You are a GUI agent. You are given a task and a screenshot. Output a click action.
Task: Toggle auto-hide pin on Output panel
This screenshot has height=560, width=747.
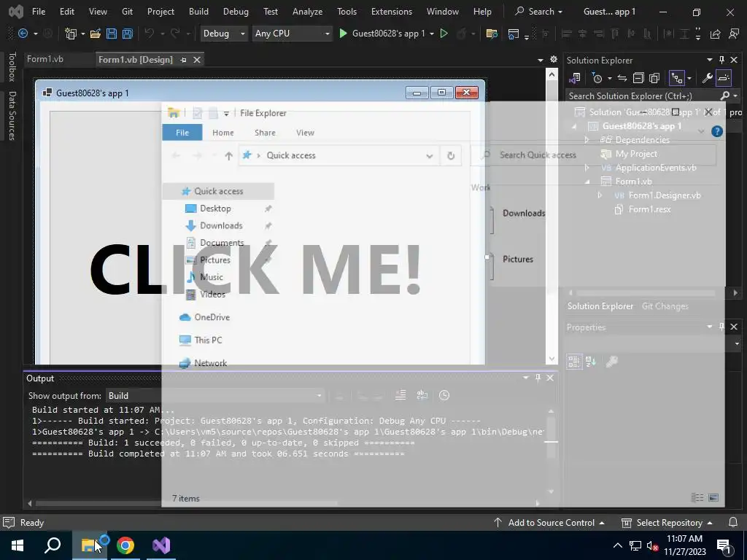pyautogui.click(x=538, y=378)
